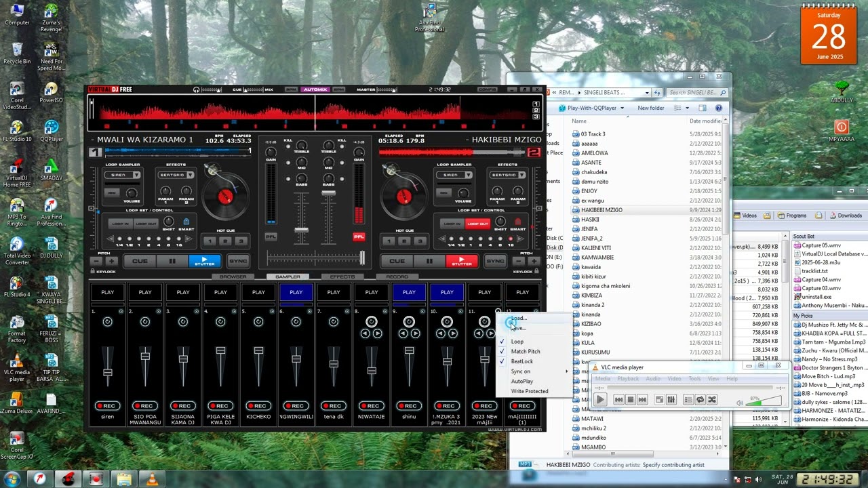
Task: Skip to next track in VLC
Action: [x=642, y=400]
